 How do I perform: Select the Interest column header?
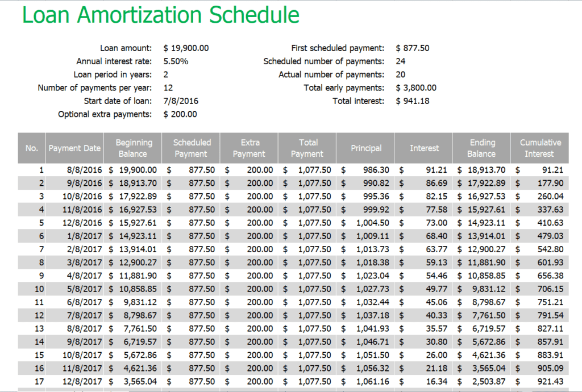click(x=423, y=148)
